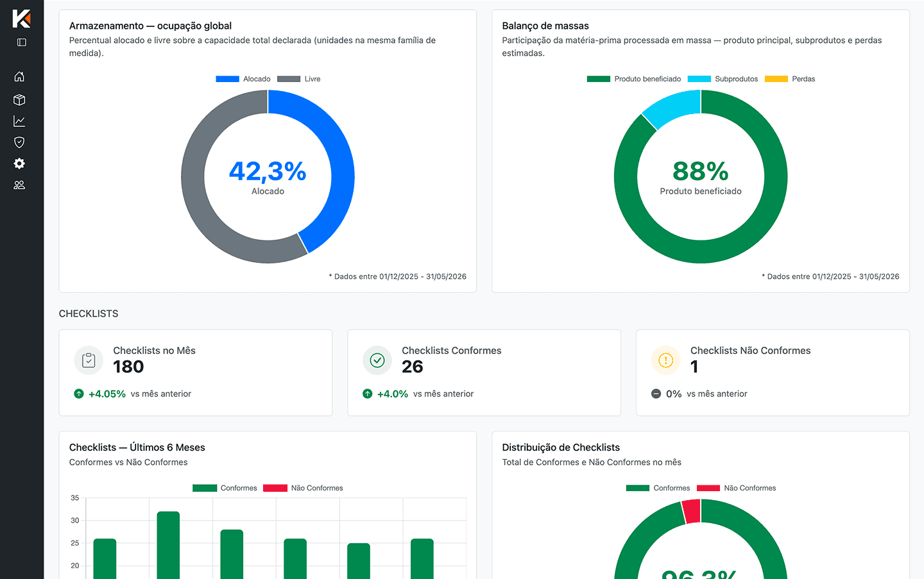Image resolution: width=924 pixels, height=579 pixels.
Task: Open the shield check icon in the sidebar
Action: tap(19, 142)
